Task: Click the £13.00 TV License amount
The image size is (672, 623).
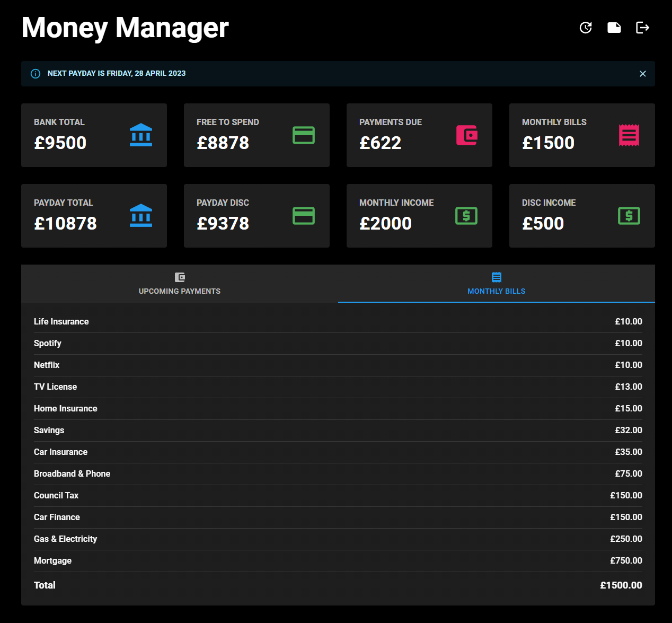Action: (629, 387)
